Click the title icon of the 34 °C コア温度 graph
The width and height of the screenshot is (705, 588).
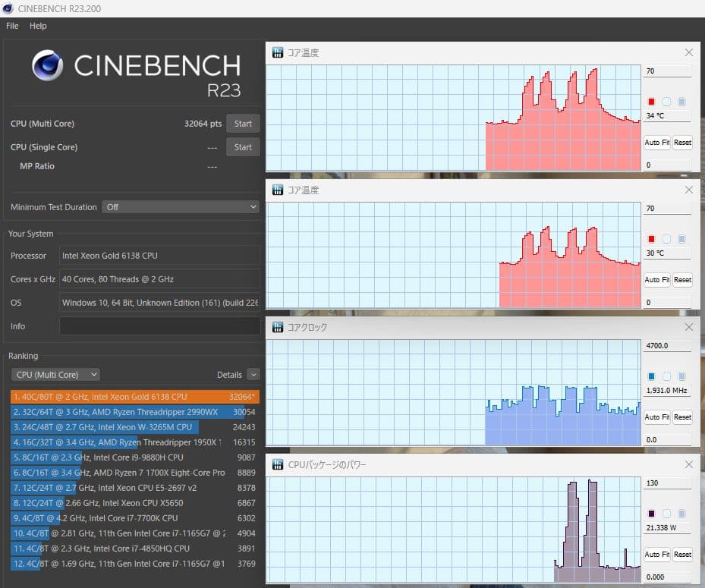click(278, 53)
